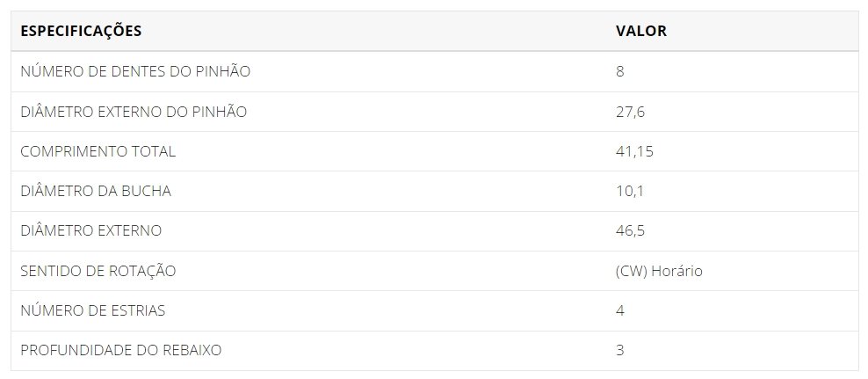
Task: Click the ESPECIFICAÇÕES column header
Action: click(x=81, y=31)
